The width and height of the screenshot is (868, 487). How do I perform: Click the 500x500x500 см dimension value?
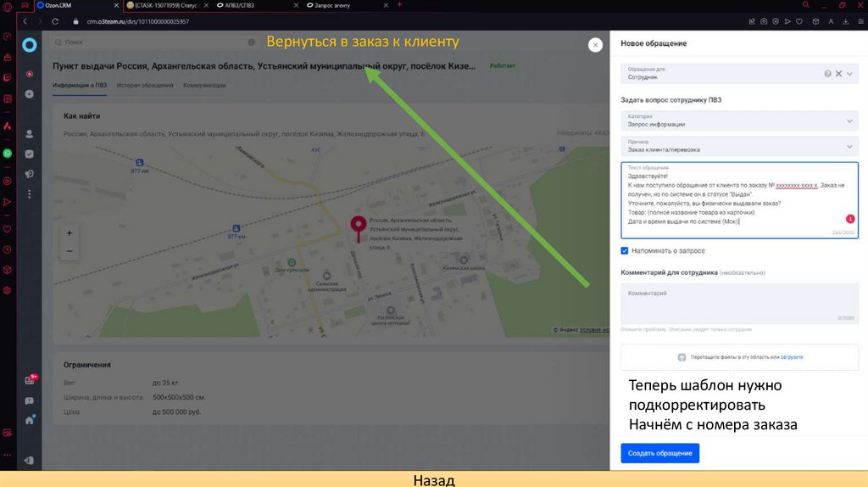(179, 397)
